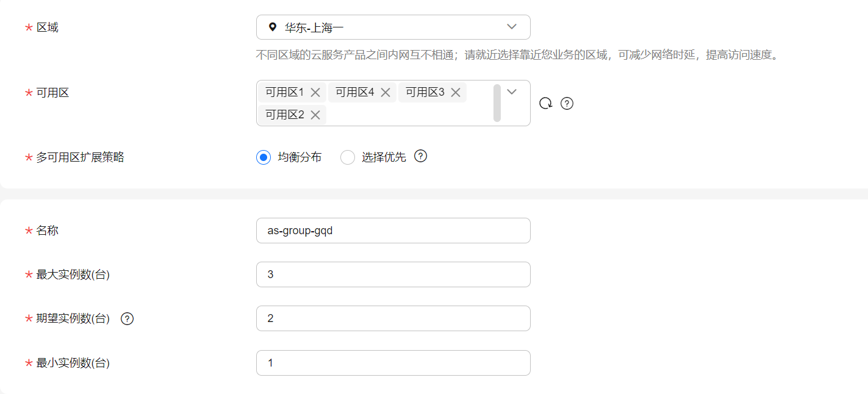868x394 pixels.
Task: Click the 可用区4 tag label
Action: (355, 93)
